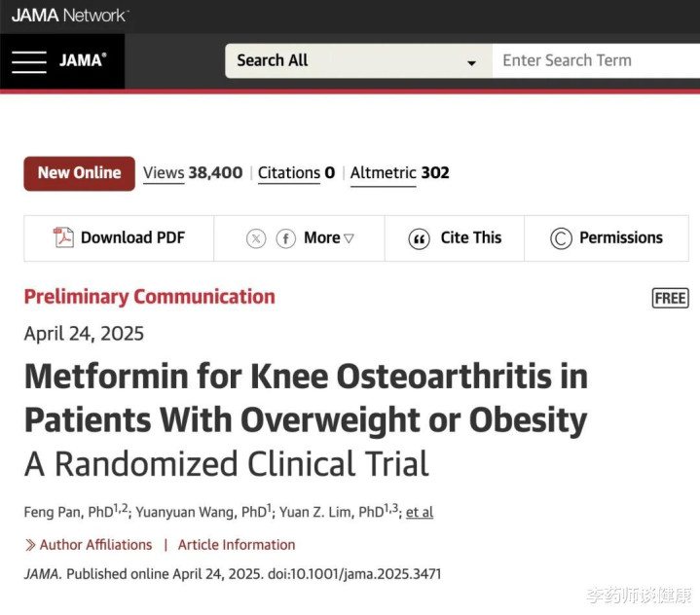The width and height of the screenshot is (700, 615).
Task: Click the Views count link
Action: click(193, 173)
